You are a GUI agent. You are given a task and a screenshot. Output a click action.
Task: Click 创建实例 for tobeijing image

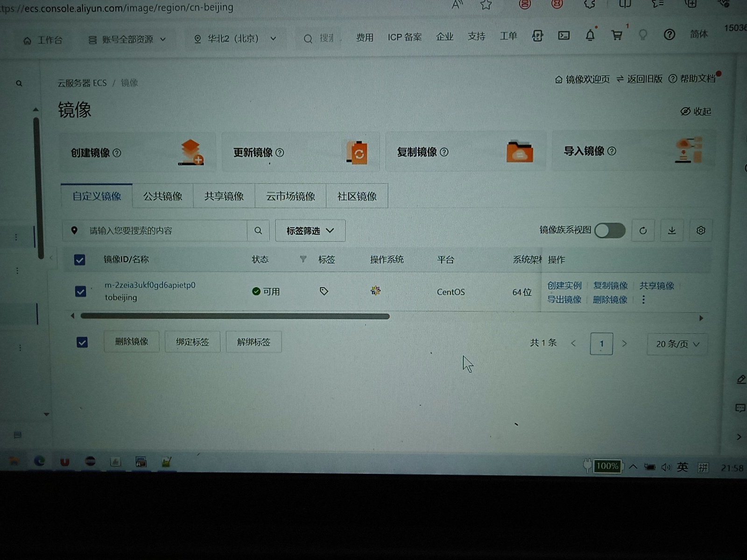[564, 286]
